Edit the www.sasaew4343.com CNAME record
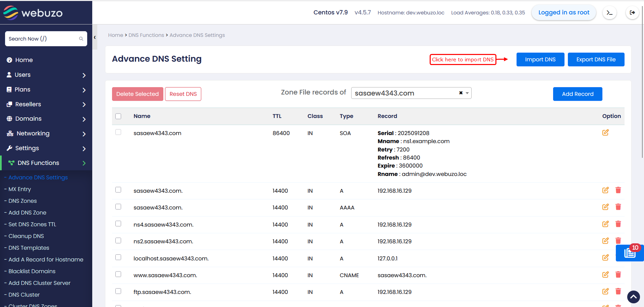 click(605, 275)
